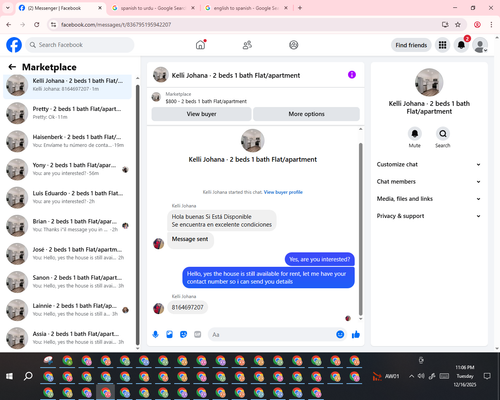The width and height of the screenshot is (500, 400).
Task: Open the Lainnie conversation
Action: [x=67, y=310]
